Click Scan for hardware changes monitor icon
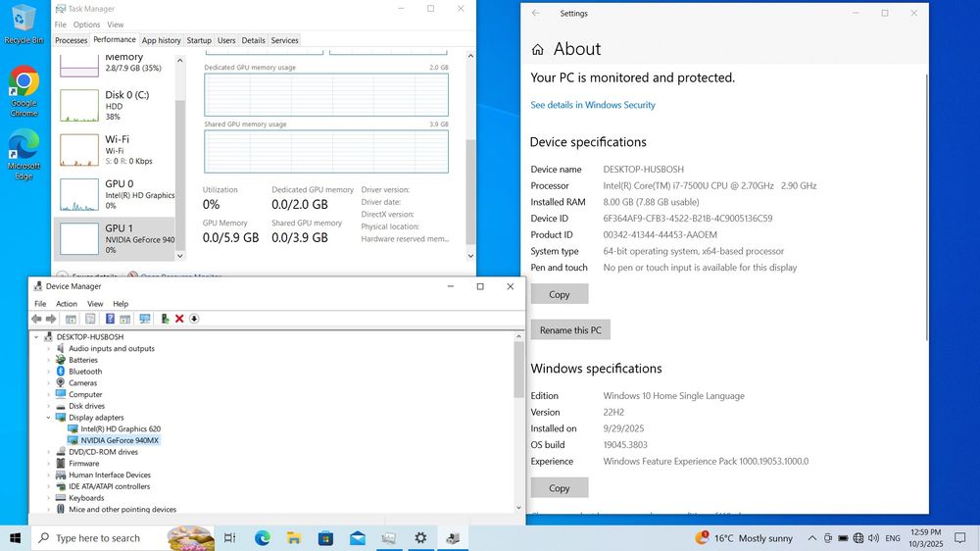Viewport: 980px width, 551px height. coord(145,319)
